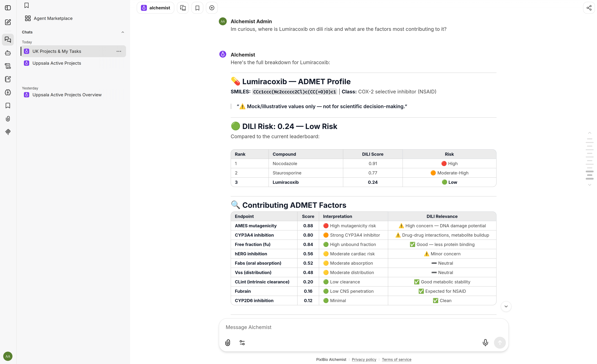
Task: Open the notes edit icon in rail
Action: pyautogui.click(x=8, y=79)
